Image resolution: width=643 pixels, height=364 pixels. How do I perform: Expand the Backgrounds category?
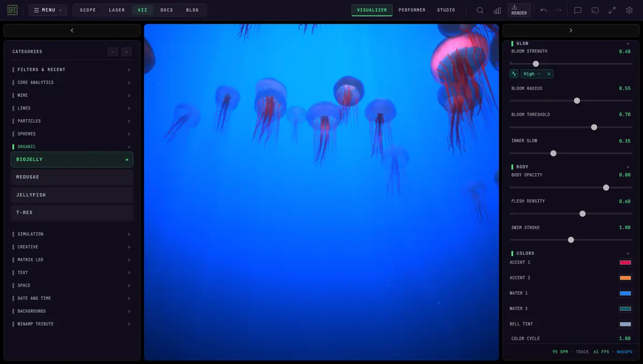[72, 311]
